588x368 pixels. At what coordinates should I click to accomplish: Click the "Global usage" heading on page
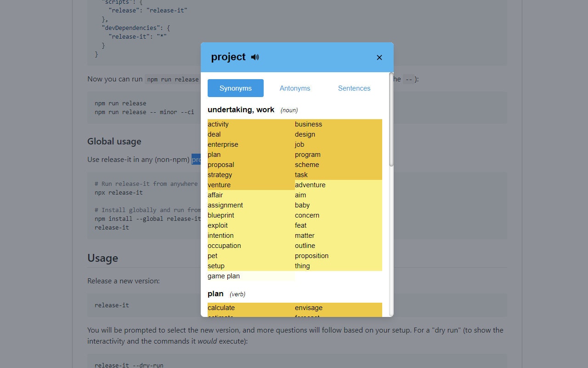pyautogui.click(x=114, y=141)
